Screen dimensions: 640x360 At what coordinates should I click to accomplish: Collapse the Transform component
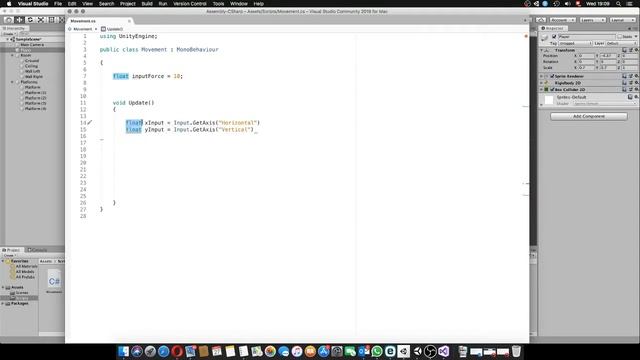point(542,50)
